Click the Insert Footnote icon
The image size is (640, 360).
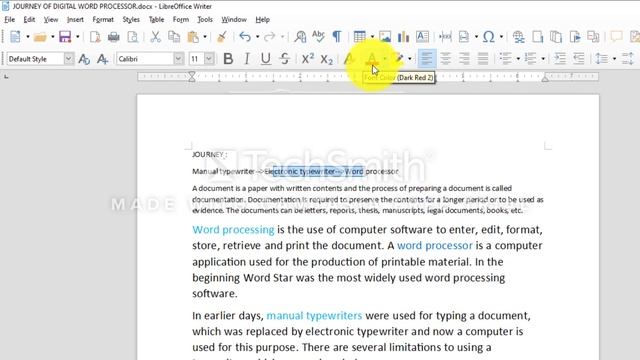(x=538, y=37)
